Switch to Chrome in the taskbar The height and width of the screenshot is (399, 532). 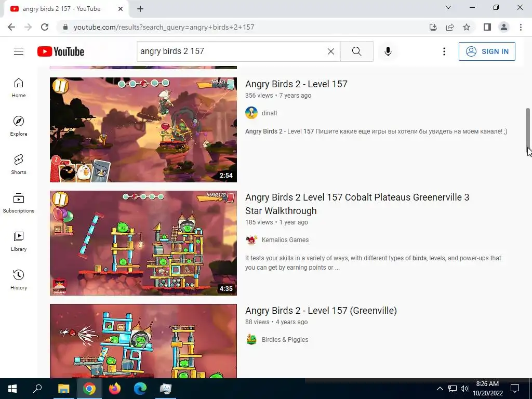(89, 389)
